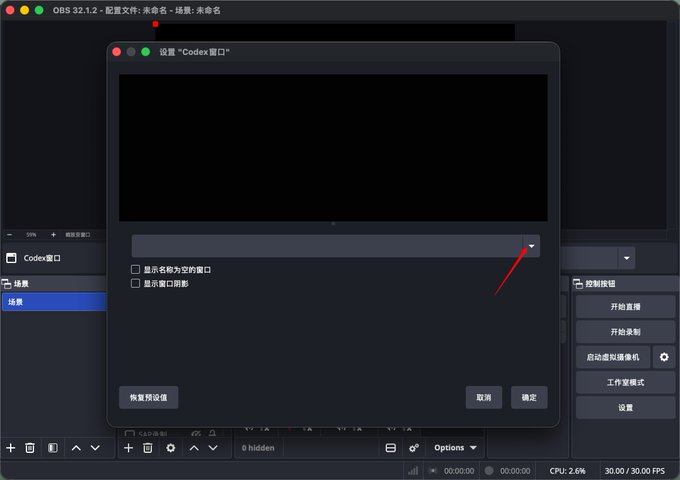The height and width of the screenshot is (480, 680).
Task: Click the 59% preview zoom value
Action: pos(31,235)
